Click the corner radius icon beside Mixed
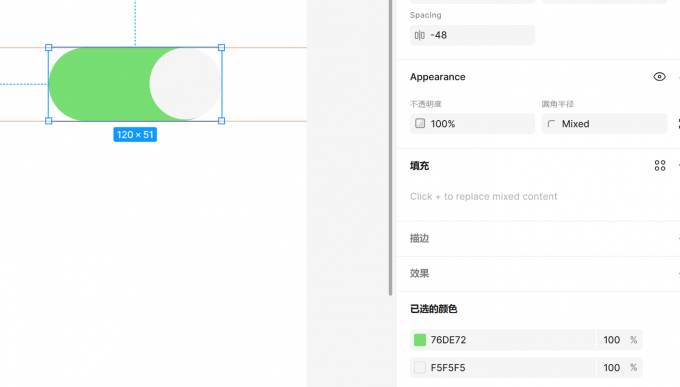The width and height of the screenshot is (680, 387). pyautogui.click(x=551, y=124)
